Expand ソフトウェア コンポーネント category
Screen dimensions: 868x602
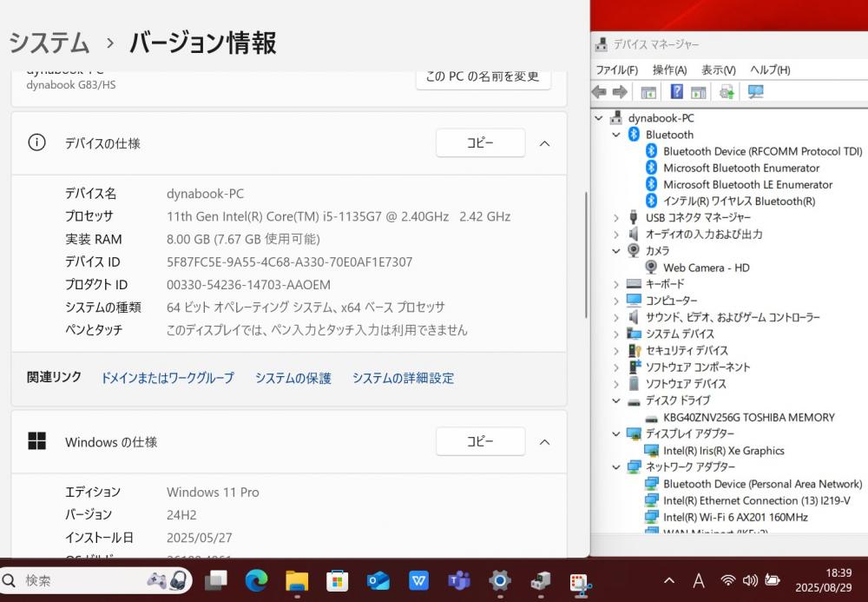tap(616, 367)
